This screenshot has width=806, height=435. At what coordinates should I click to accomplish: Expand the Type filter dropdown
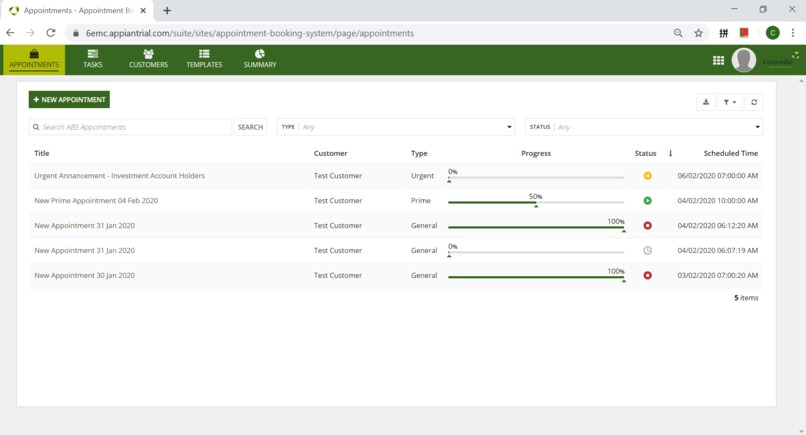pyautogui.click(x=396, y=127)
